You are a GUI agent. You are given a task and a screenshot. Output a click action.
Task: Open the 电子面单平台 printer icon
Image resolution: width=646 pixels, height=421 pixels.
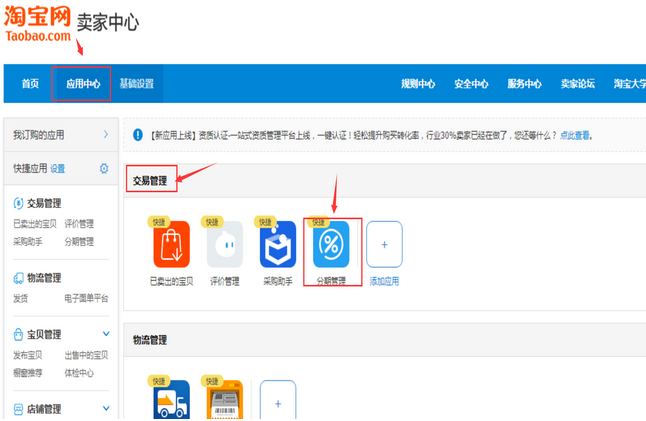click(225, 399)
